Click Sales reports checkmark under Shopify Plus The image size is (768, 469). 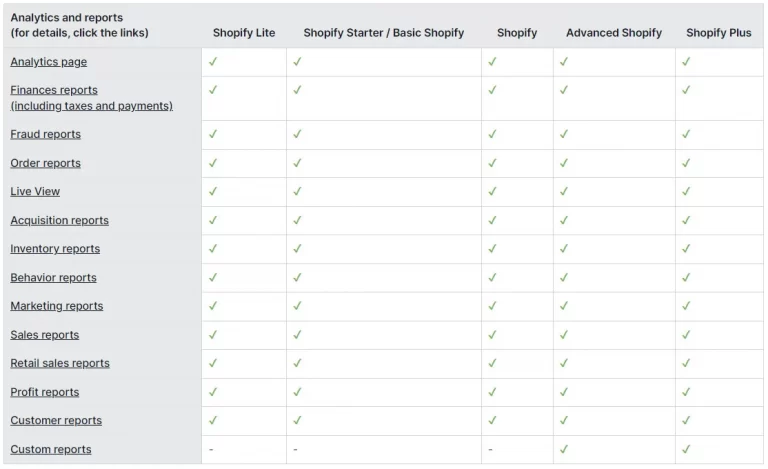tap(686, 335)
